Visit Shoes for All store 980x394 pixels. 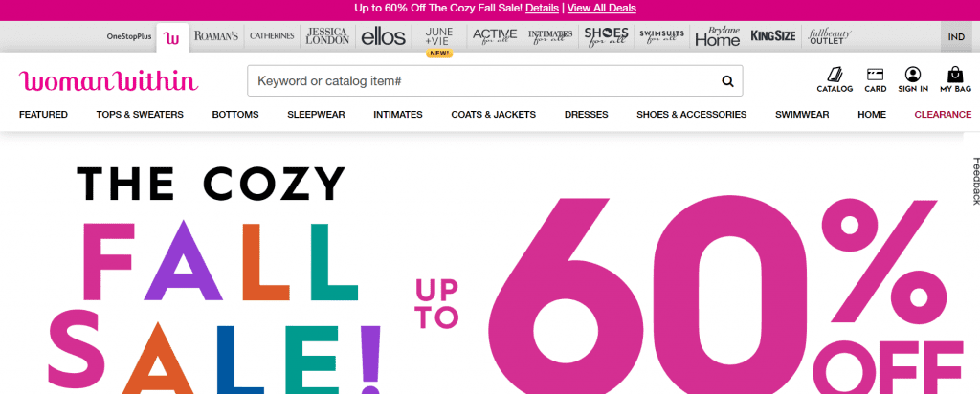click(606, 37)
